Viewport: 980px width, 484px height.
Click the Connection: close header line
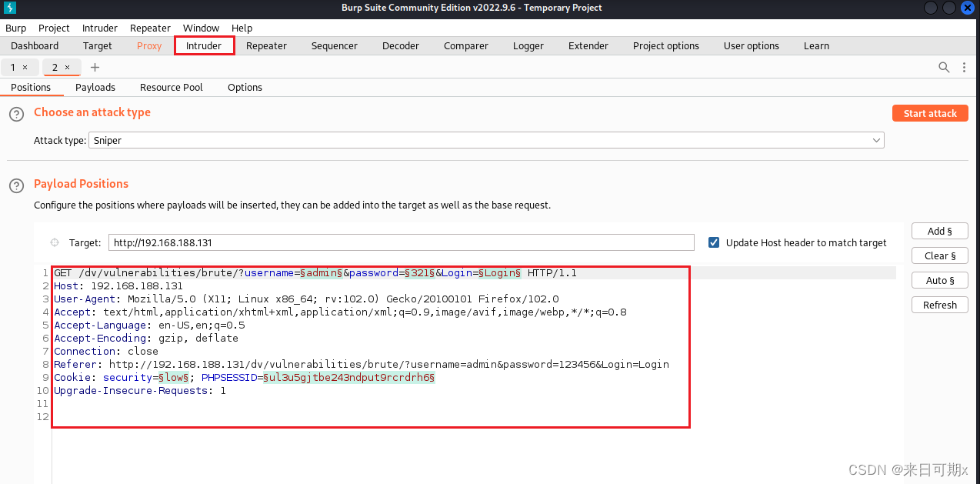106,351
